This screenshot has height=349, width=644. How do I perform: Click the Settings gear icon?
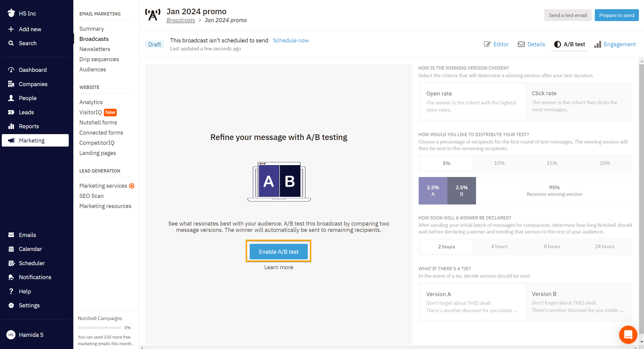click(x=11, y=305)
